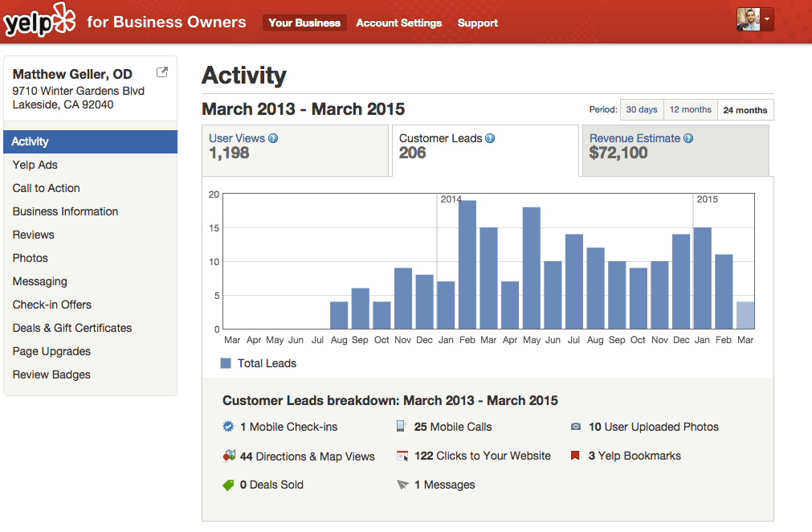
Task: Select the 12 months period
Action: coord(690,110)
